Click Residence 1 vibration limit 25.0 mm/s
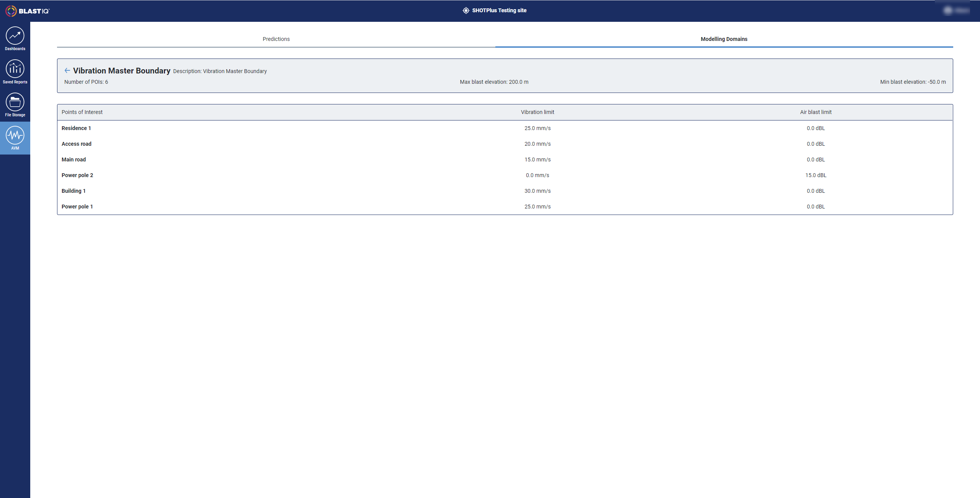The height and width of the screenshot is (498, 980). pyautogui.click(x=537, y=128)
